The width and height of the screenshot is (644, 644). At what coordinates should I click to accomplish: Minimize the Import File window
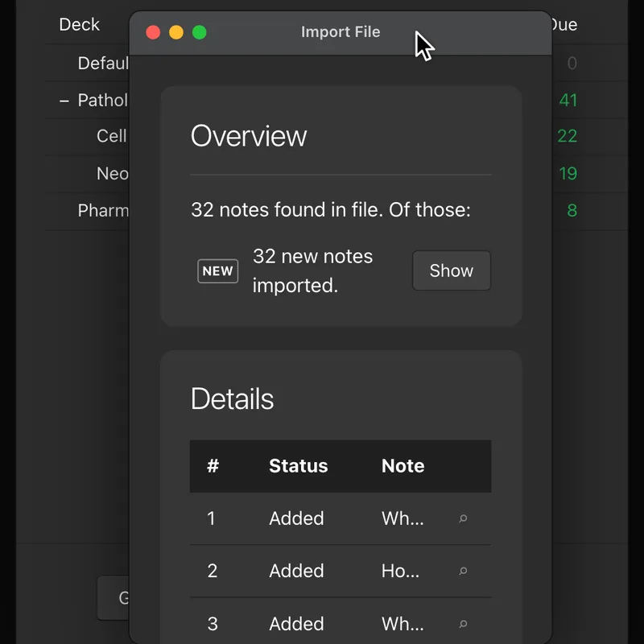click(176, 32)
